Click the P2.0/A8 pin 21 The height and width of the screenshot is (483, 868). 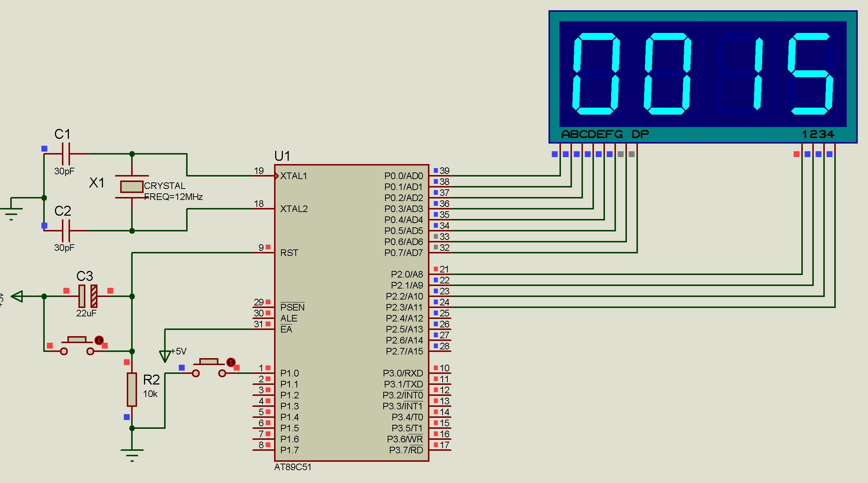pyautogui.click(x=440, y=274)
